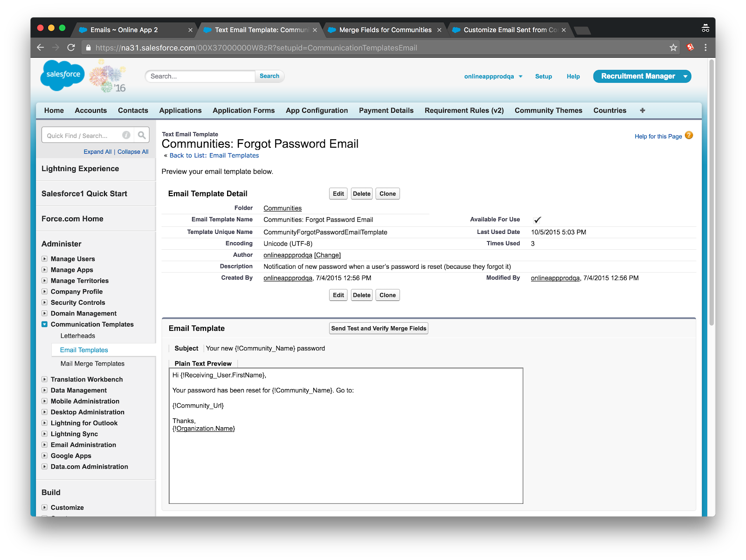Click the orange help question mark icon
Screen dimensions: 746x560
pyautogui.click(x=689, y=136)
